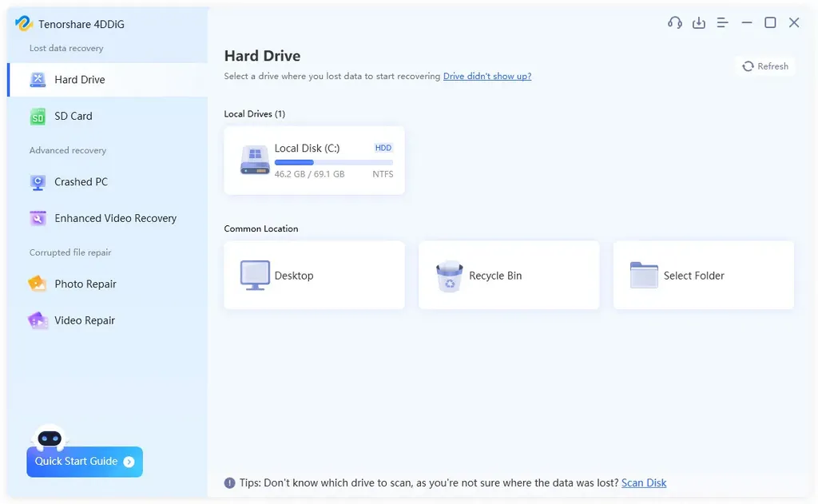818x504 pixels.
Task: Click the download tray icon in the title bar
Action: [698, 23]
